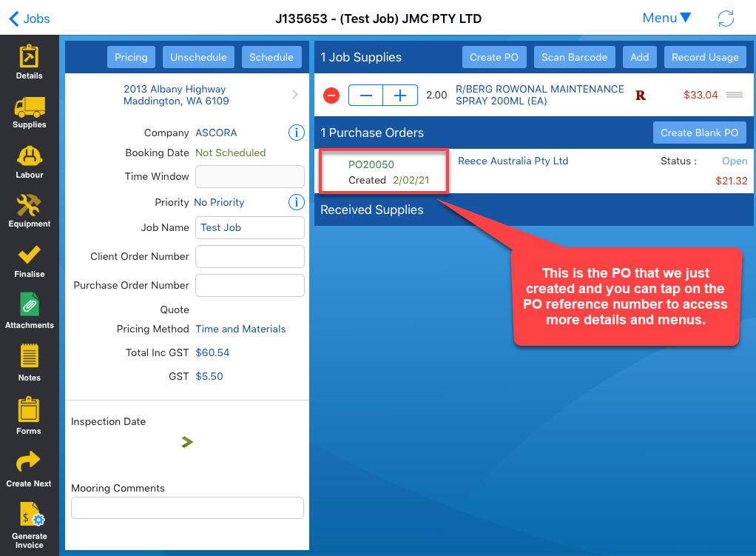Expand Inspection Date green arrow
The width and height of the screenshot is (756, 556).
187,442
